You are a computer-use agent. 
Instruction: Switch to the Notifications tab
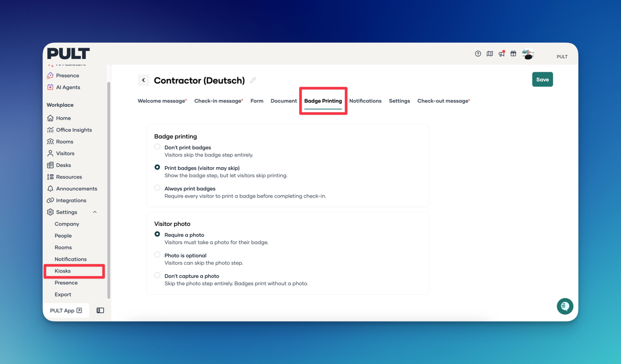[x=365, y=101]
